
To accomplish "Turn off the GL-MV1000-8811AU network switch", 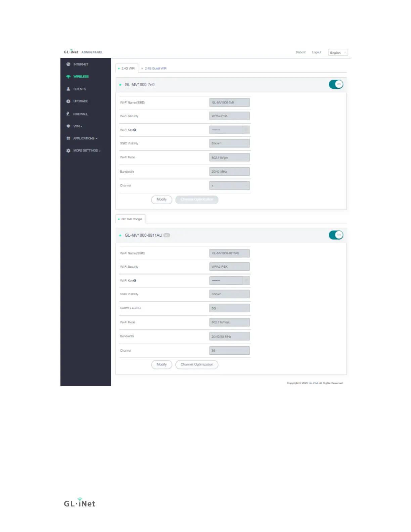I will pyautogui.click(x=336, y=235).
